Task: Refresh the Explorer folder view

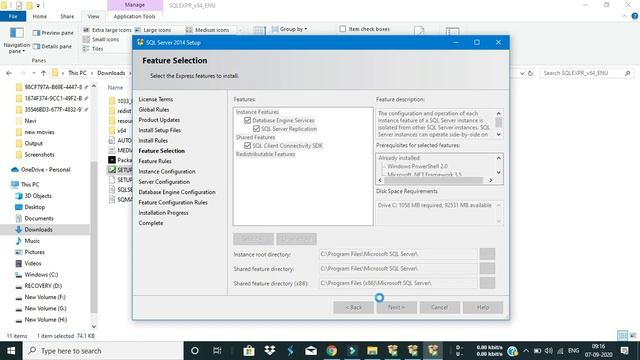Action: tap(530, 73)
